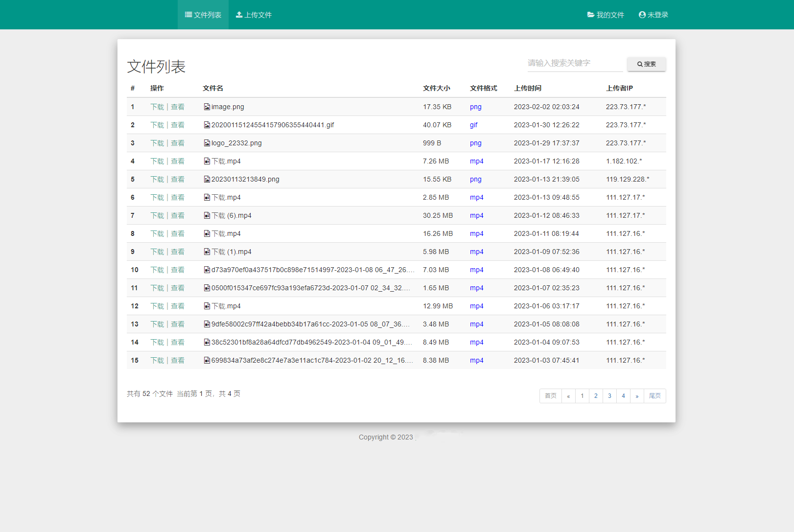Click the user icon beside 未登录
The width and height of the screenshot is (794, 532).
coord(642,15)
